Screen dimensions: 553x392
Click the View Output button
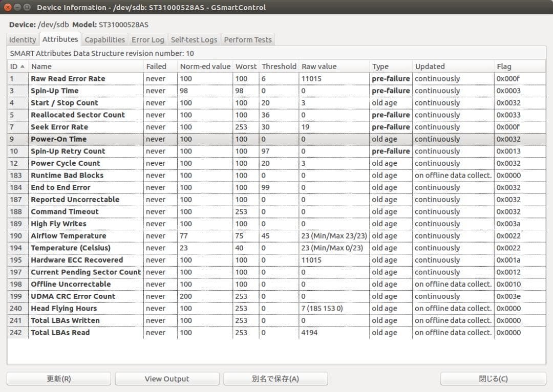167,379
